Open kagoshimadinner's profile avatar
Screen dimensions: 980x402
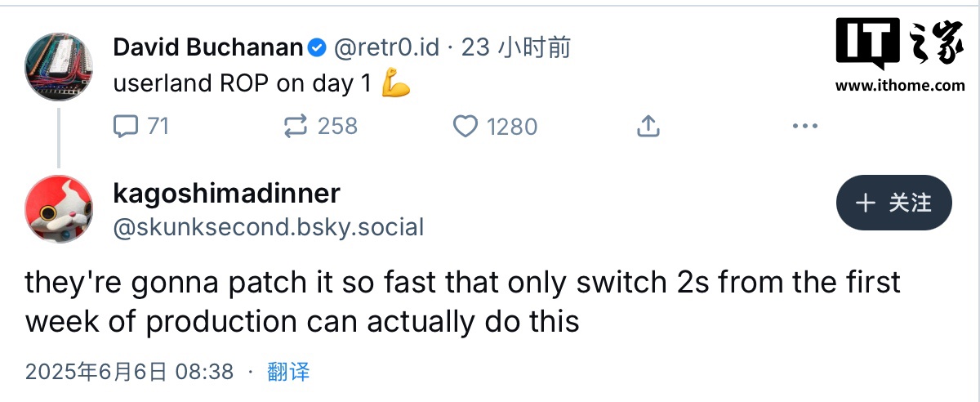[59, 208]
